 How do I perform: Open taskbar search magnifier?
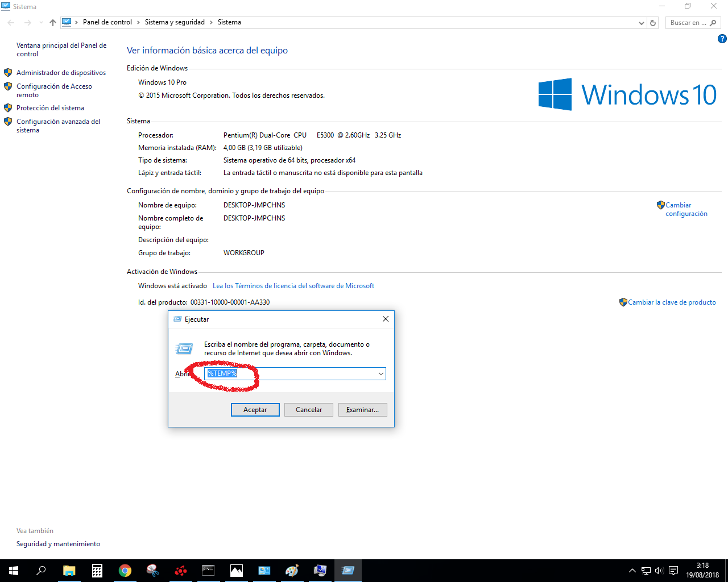point(41,571)
